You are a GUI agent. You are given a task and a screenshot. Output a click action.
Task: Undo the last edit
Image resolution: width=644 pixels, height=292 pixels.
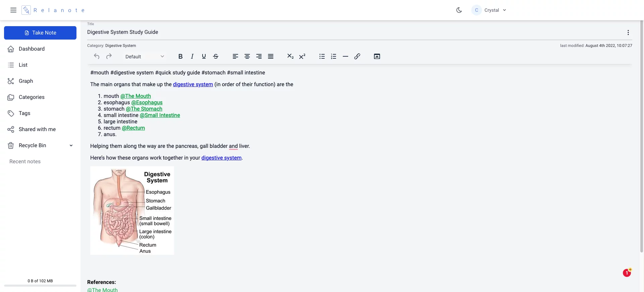pyautogui.click(x=97, y=56)
